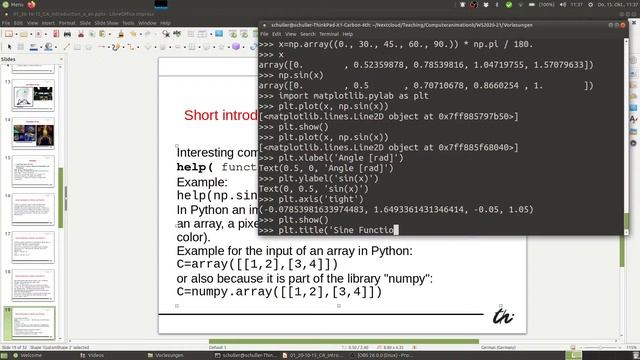The height and width of the screenshot is (360, 640).
Task: Click the Open document folder icon
Action: 24,34
